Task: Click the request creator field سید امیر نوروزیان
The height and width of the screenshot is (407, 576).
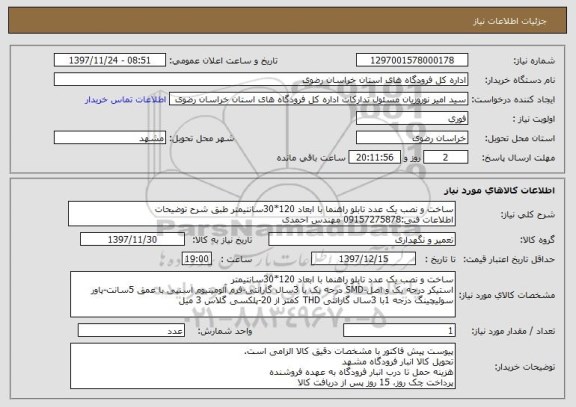Action: point(318,99)
